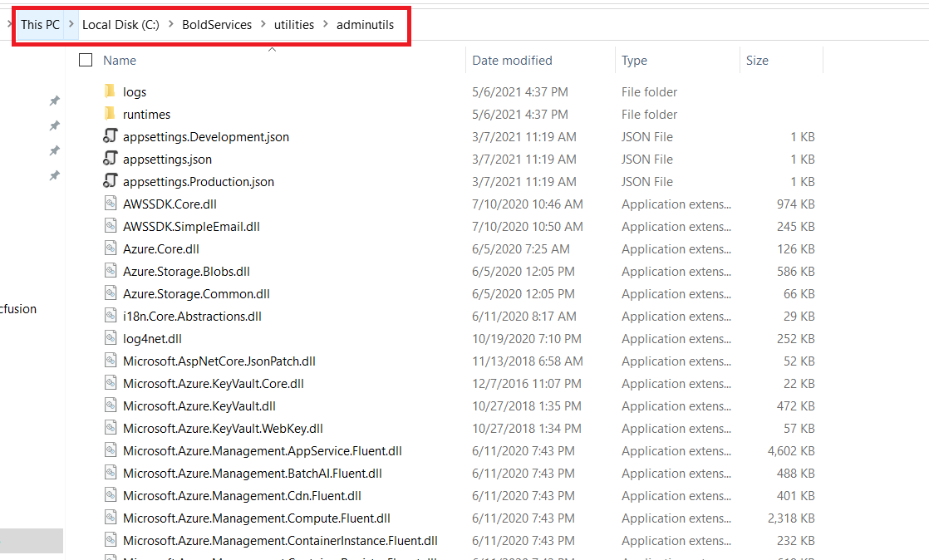Click the log4net.dll file icon
The height and width of the screenshot is (560, 929).
pyautogui.click(x=111, y=338)
